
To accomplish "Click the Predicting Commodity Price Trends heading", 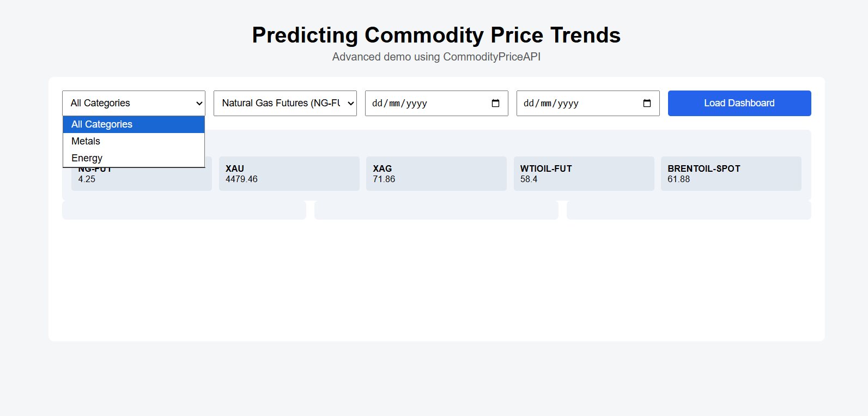I will (436, 35).
